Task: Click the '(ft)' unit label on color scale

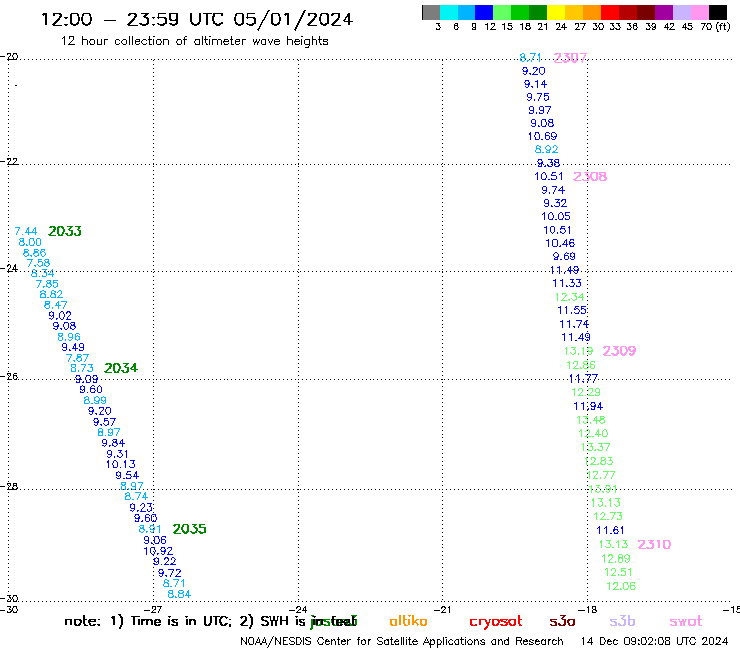Action: click(x=723, y=27)
